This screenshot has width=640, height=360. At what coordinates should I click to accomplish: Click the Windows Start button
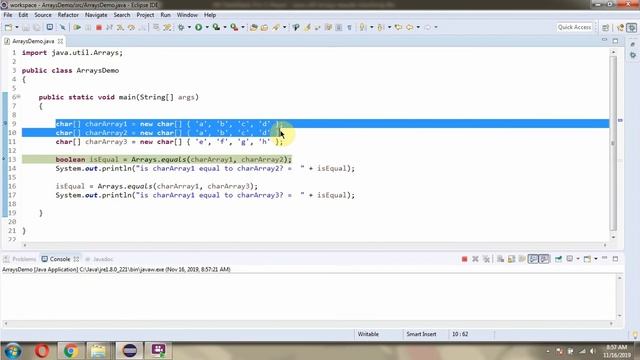13,351
